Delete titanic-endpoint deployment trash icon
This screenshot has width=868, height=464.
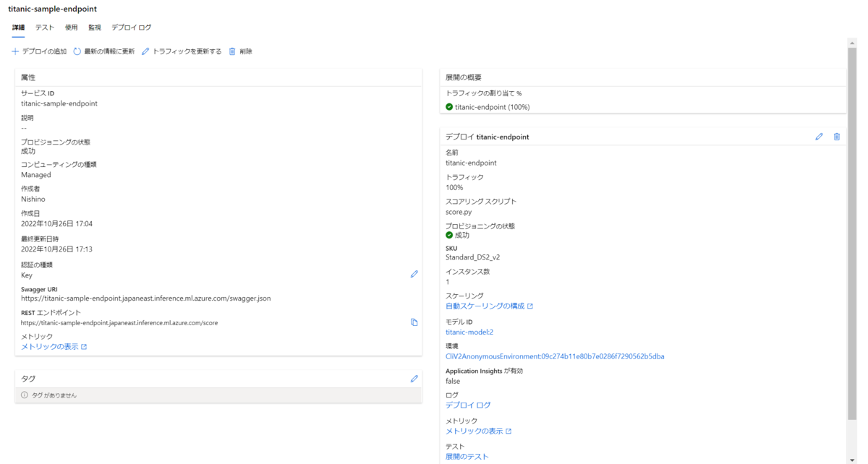[837, 137]
